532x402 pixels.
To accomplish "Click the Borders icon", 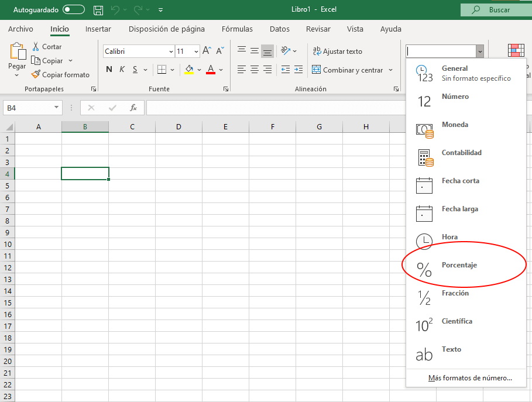I will click(x=162, y=70).
